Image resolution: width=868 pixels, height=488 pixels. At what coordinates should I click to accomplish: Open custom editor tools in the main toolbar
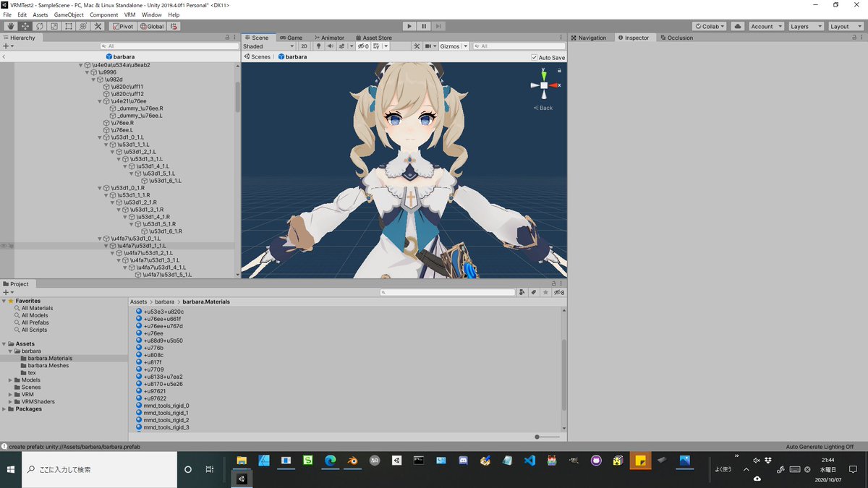tap(98, 26)
